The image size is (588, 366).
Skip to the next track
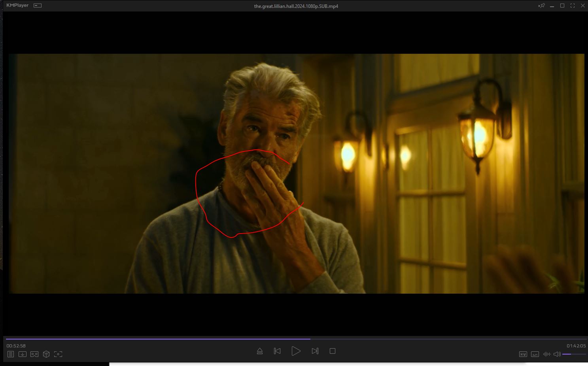point(315,351)
